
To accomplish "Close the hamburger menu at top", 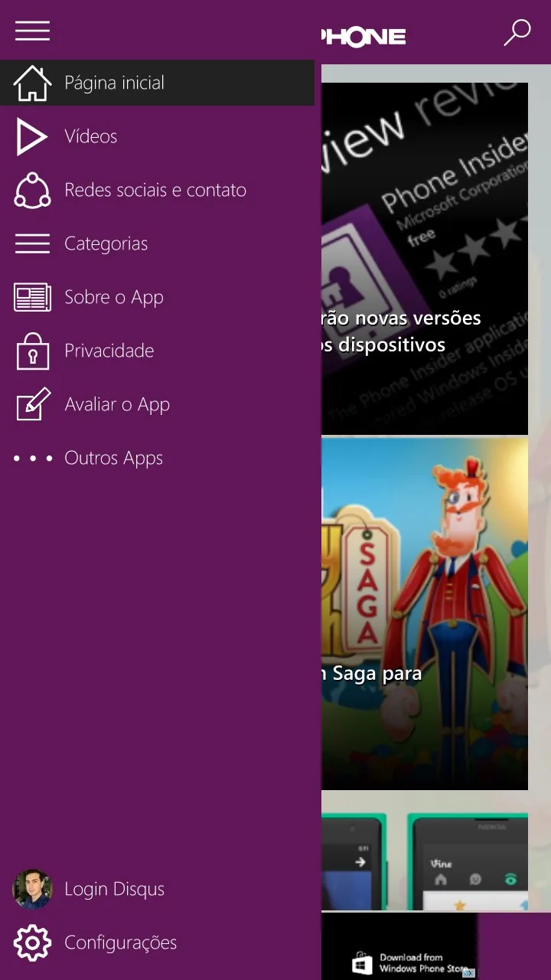I will click(x=32, y=31).
